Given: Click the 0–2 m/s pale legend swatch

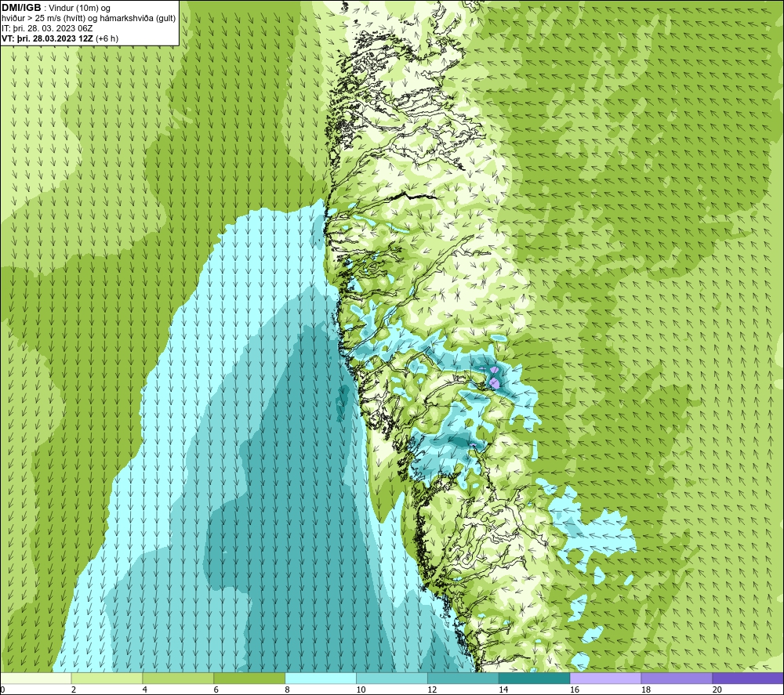Looking at the screenshot, I should (36, 678).
